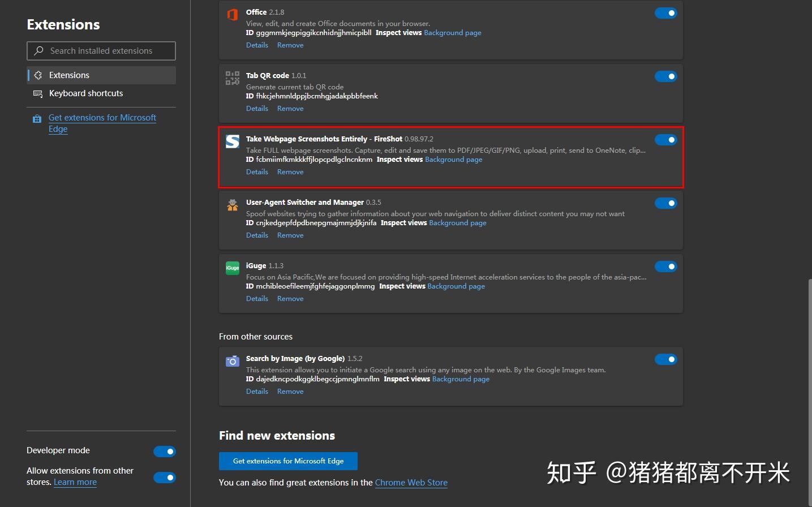Image resolution: width=812 pixels, height=507 pixels.
Task: Remove User-Agent Switcher and Manager
Action: pos(290,235)
